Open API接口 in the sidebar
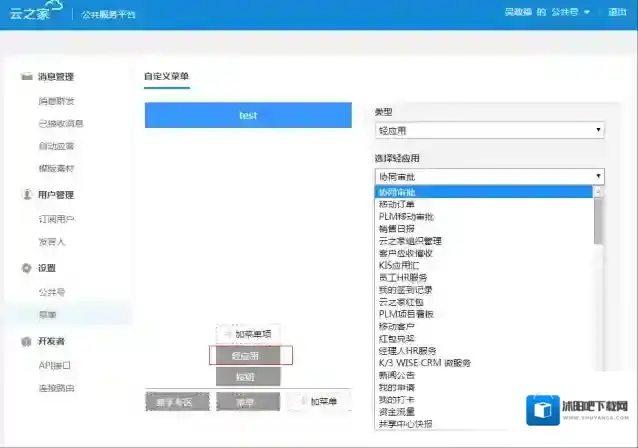638x448 pixels. pos(54,365)
